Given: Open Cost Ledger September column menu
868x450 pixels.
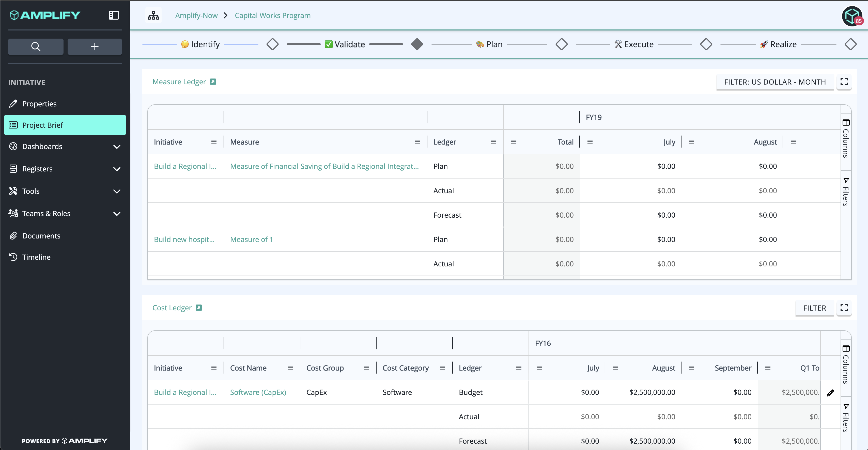Looking at the screenshot, I should point(692,368).
